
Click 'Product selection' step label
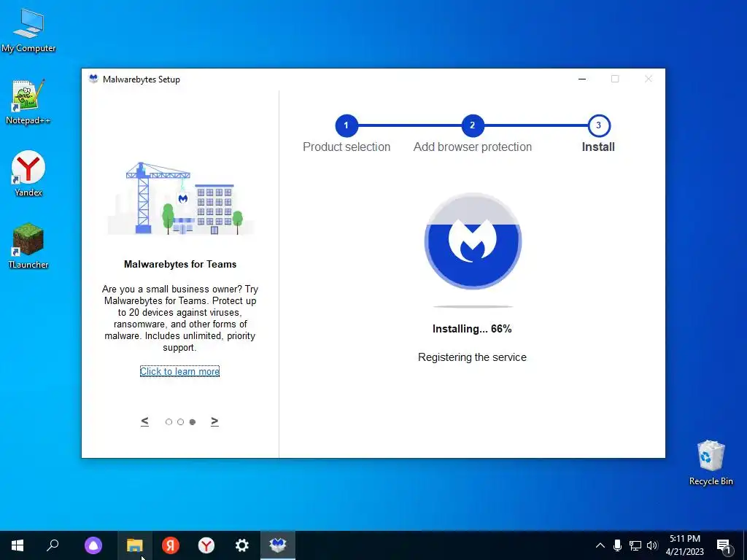tap(347, 147)
